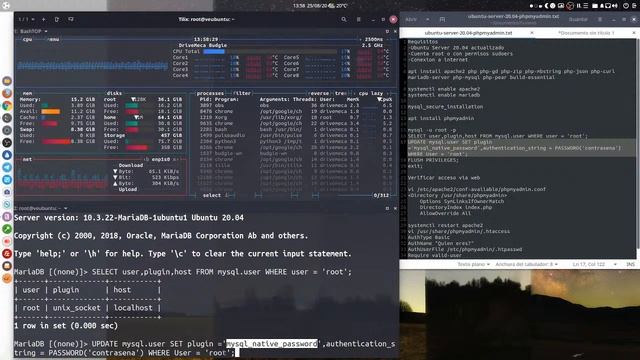Click the network indicator in the panel

608,6
